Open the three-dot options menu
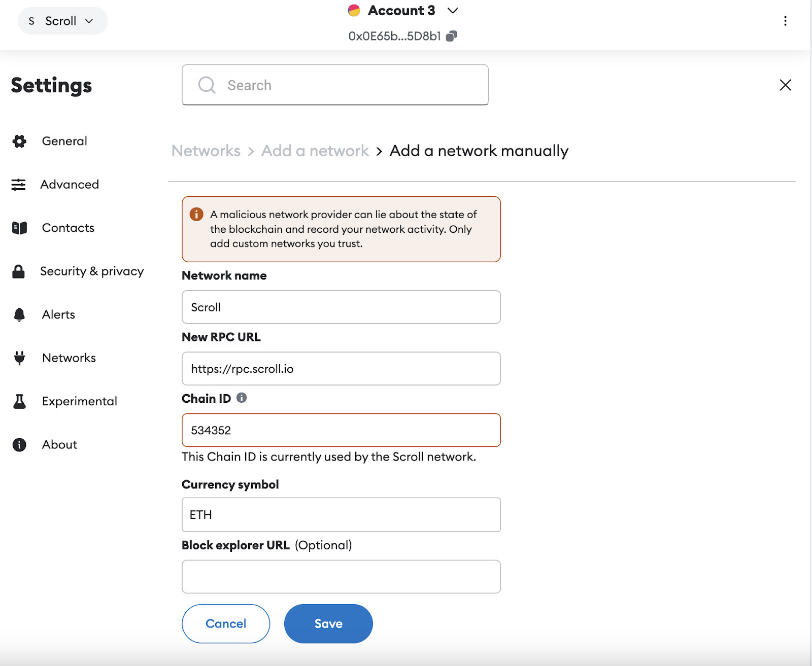Screen dimensions: 812x666 [785, 21]
